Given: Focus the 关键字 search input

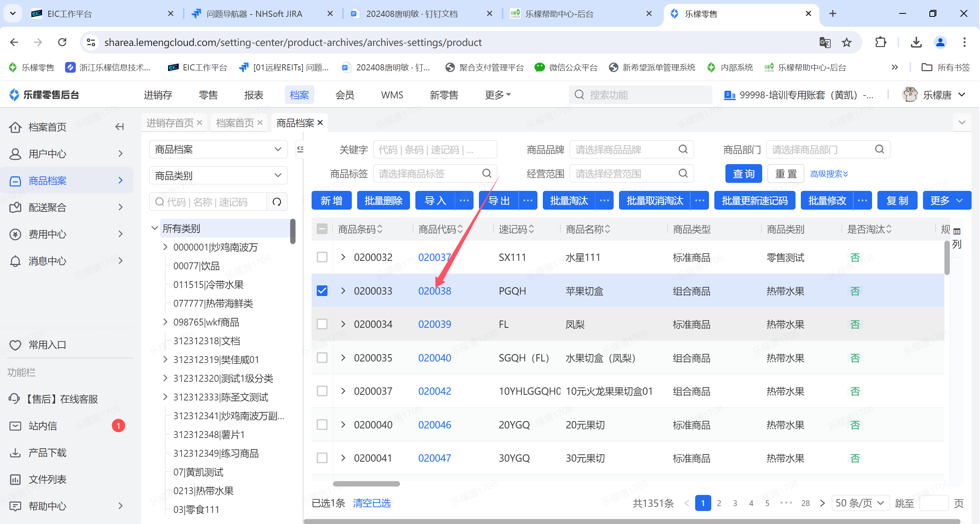Looking at the screenshot, I should [435, 149].
